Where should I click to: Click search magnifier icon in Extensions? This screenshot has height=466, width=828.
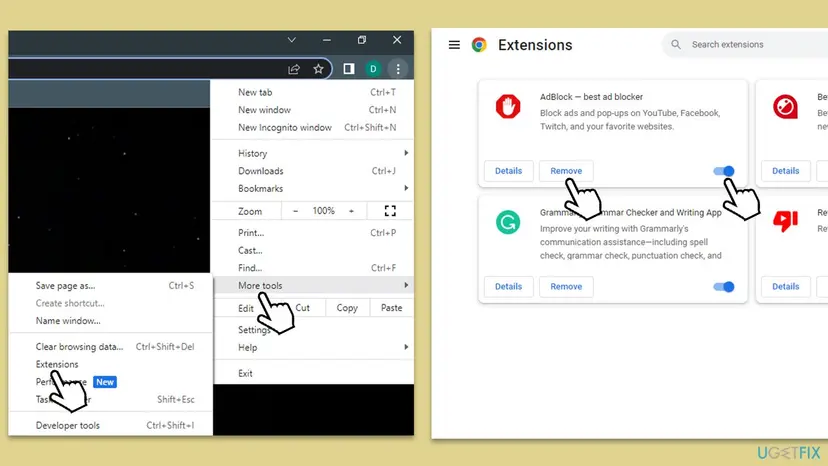[676, 44]
